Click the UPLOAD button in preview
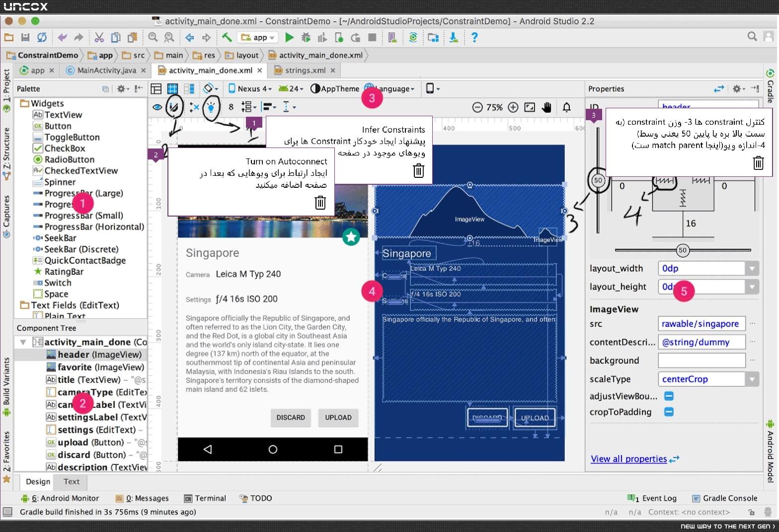This screenshot has width=779, height=532. (338, 418)
